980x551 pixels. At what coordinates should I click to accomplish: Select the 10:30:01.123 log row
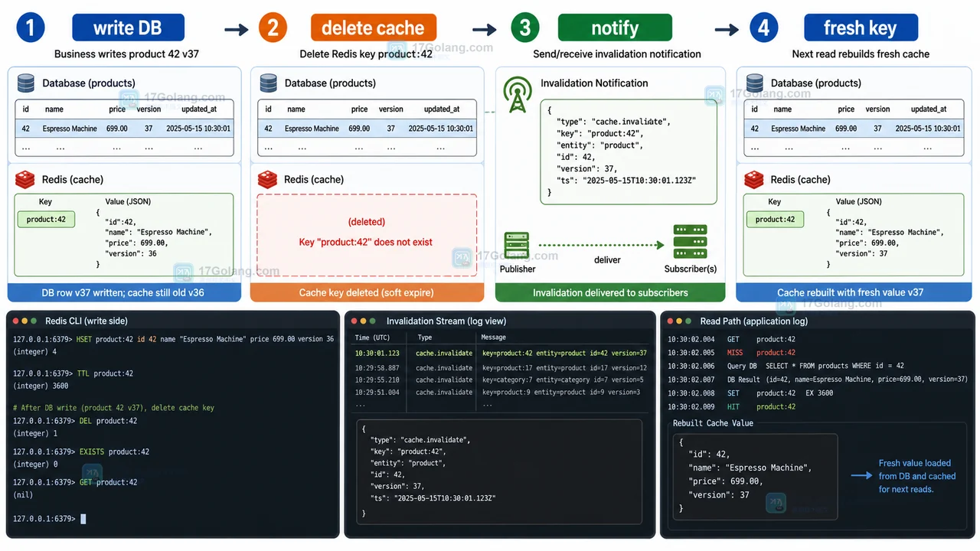501,354
